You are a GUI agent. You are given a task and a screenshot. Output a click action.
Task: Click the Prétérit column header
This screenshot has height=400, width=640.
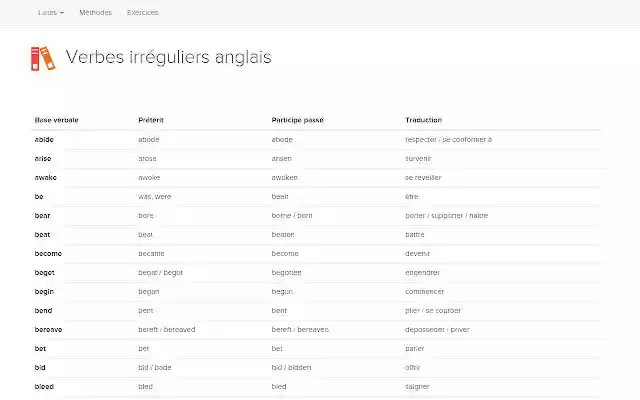pyautogui.click(x=151, y=120)
